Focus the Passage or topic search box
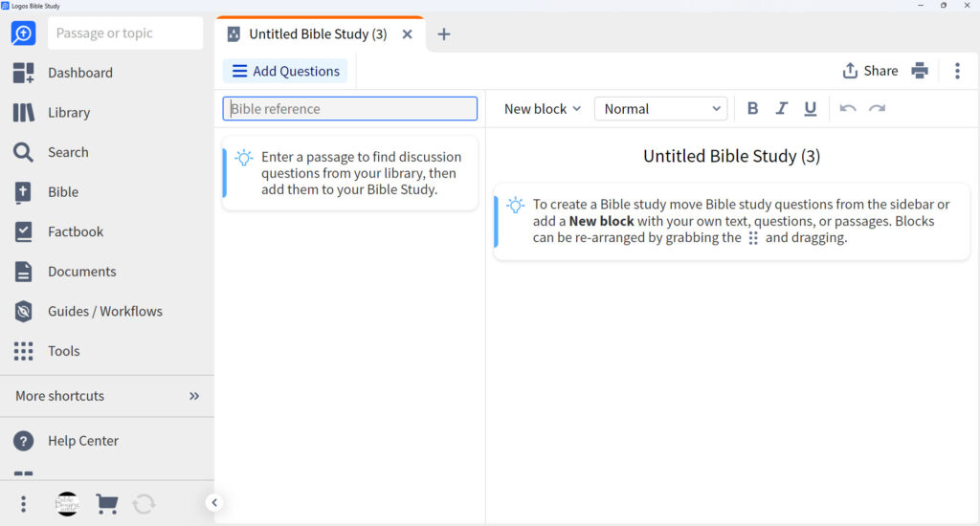This screenshot has height=526, width=980. (125, 33)
